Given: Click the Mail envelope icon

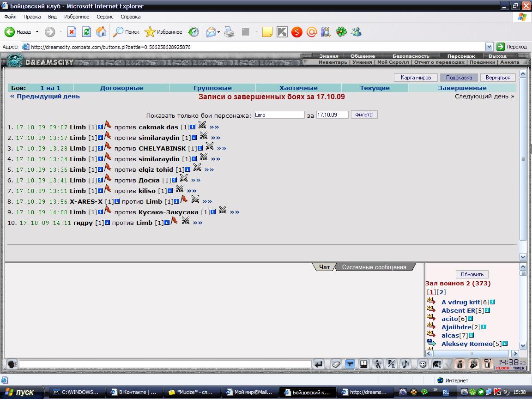Looking at the screenshot, I should pos(211,32).
